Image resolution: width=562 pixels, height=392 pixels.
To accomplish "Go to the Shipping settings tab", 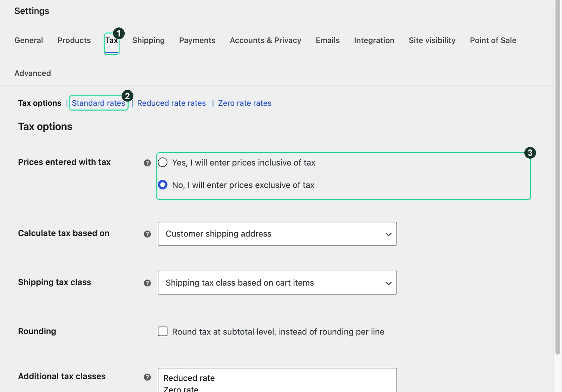I will (149, 40).
